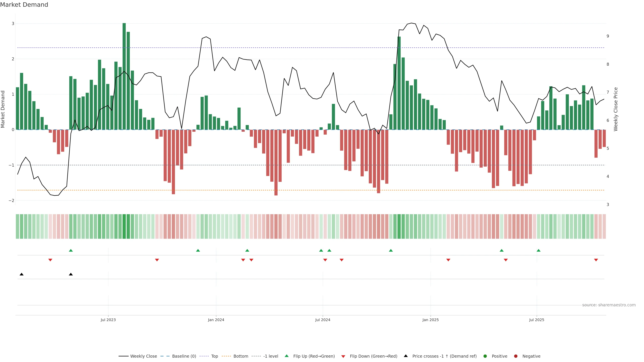The height and width of the screenshot is (362, 644).
Task: Click the green Flip Up legend triangle
Action: pyautogui.click(x=286, y=356)
